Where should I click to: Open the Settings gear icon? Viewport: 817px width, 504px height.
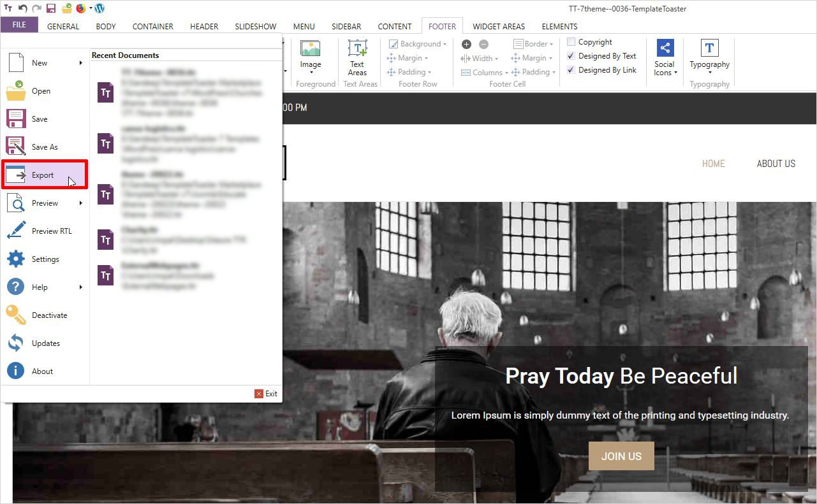point(15,259)
